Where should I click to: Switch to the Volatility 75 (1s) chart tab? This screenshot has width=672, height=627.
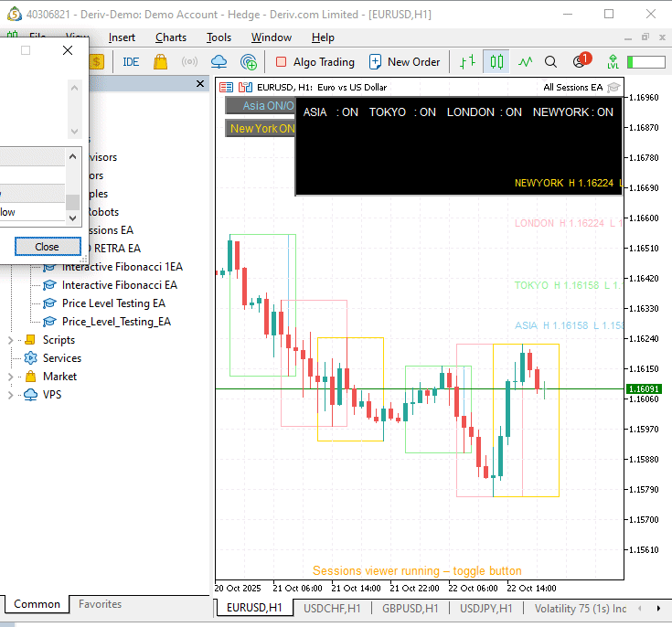(581, 609)
